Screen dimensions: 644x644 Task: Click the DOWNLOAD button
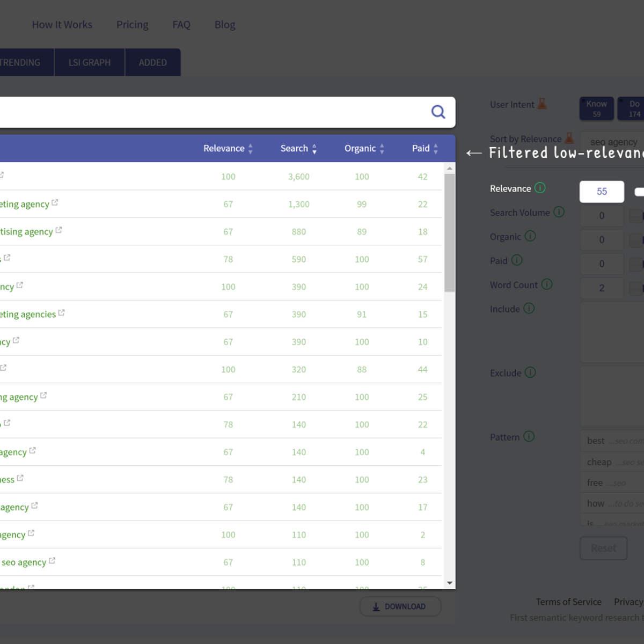pyautogui.click(x=400, y=606)
